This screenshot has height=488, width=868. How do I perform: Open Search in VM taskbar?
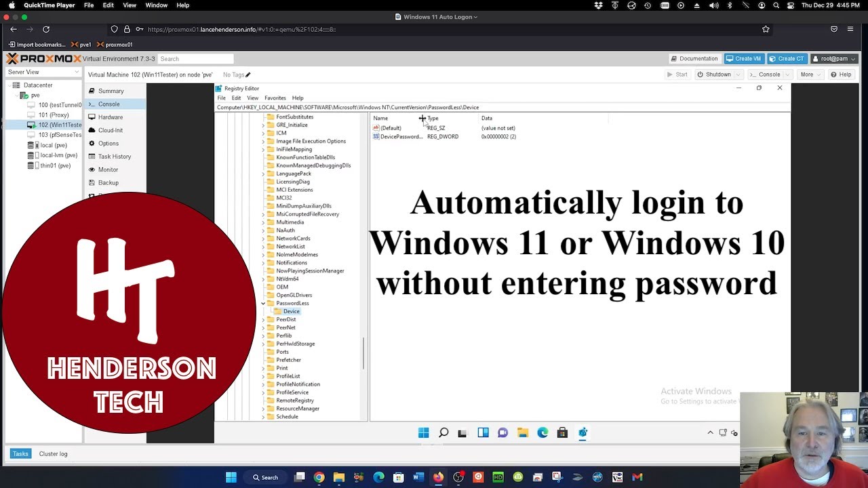(x=443, y=432)
